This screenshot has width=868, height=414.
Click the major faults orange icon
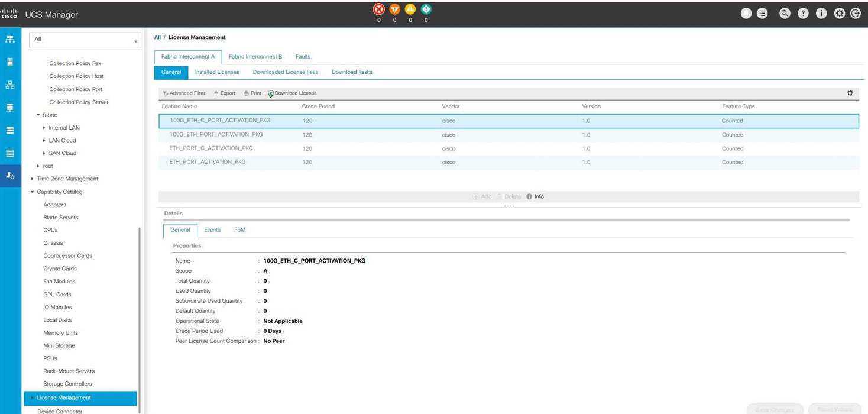pyautogui.click(x=395, y=9)
